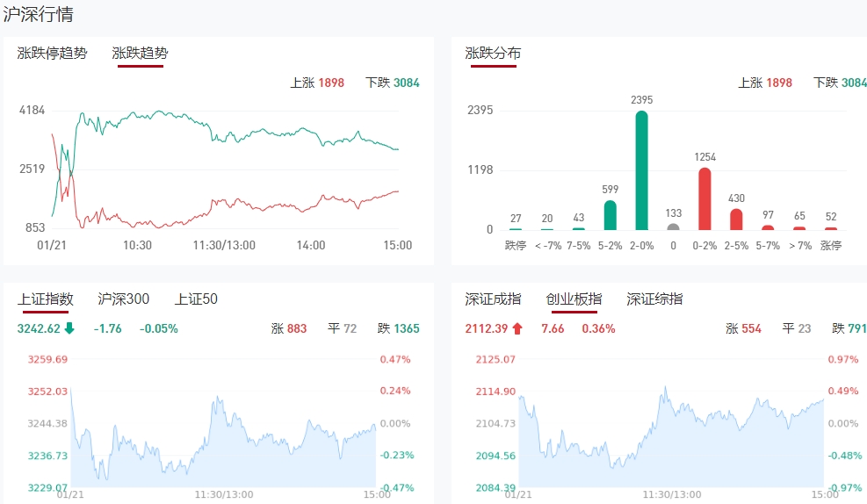Click 涨 554 count
867x504 pixels.
click(x=743, y=328)
